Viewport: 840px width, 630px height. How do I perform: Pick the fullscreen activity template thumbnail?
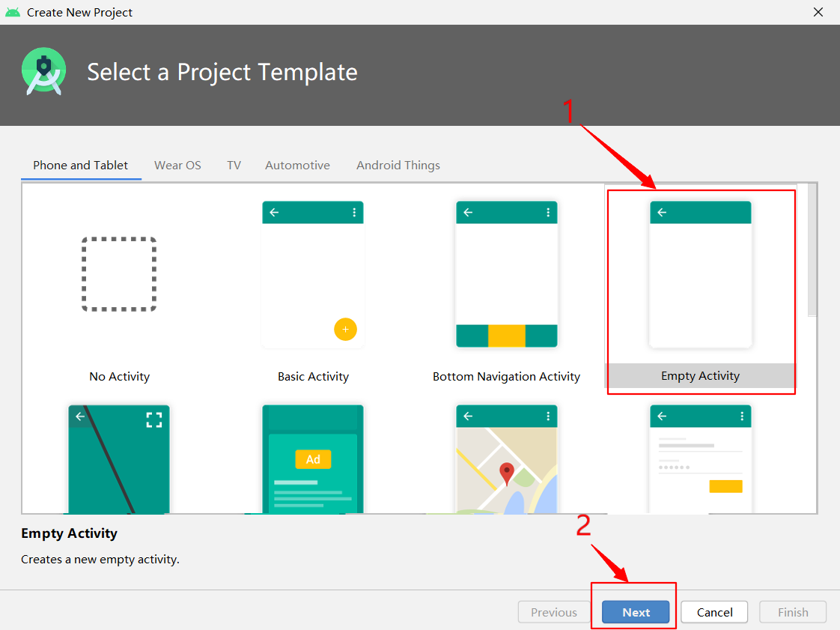pyautogui.click(x=119, y=459)
